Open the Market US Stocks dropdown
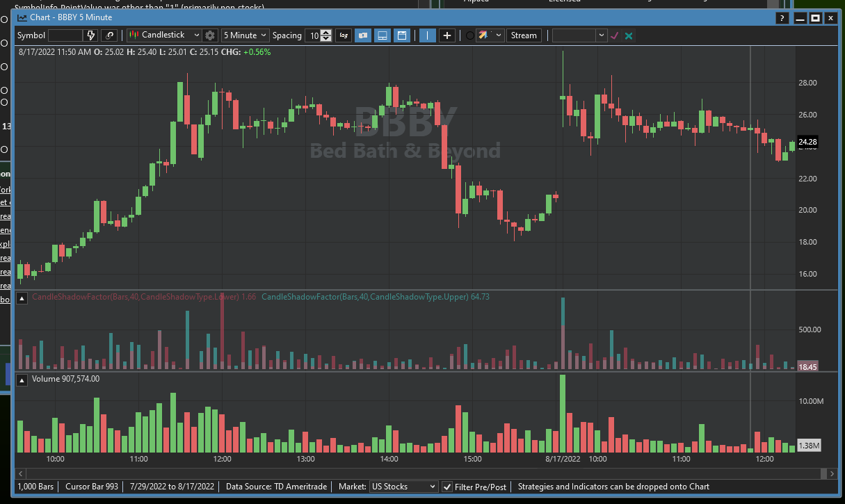 tap(403, 487)
